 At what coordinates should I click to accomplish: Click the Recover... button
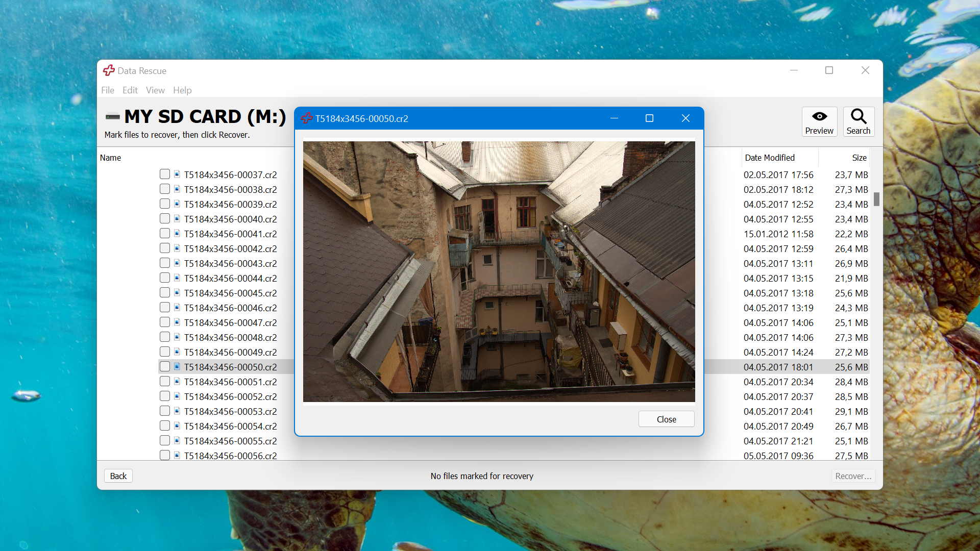point(853,476)
